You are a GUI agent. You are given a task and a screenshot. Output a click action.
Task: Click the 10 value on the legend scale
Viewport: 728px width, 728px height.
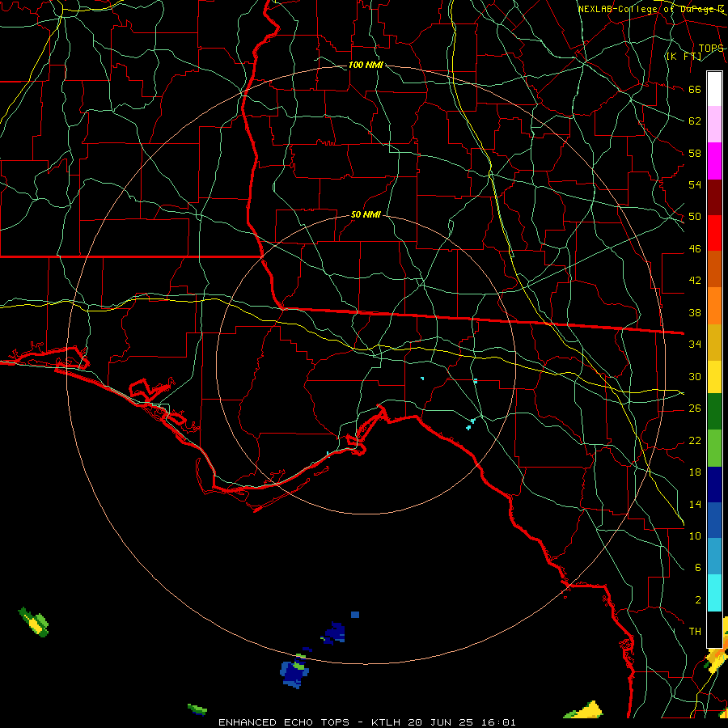[695, 535]
